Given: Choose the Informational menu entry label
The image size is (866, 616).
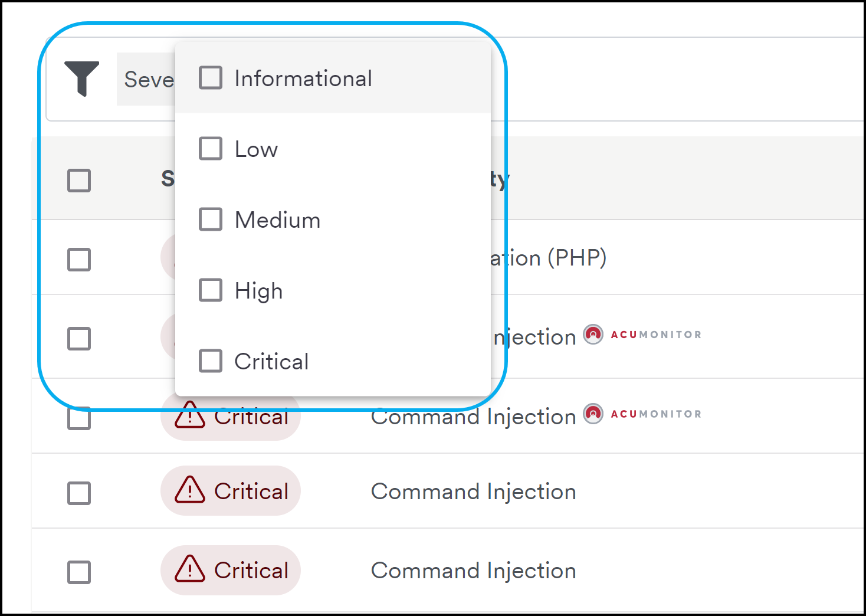Looking at the screenshot, I should click(303, 78).
